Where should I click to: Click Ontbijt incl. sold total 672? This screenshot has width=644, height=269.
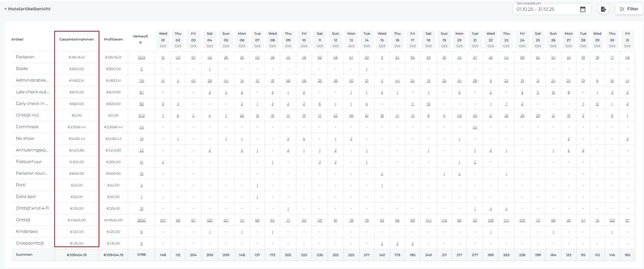[x=141, y=116]
